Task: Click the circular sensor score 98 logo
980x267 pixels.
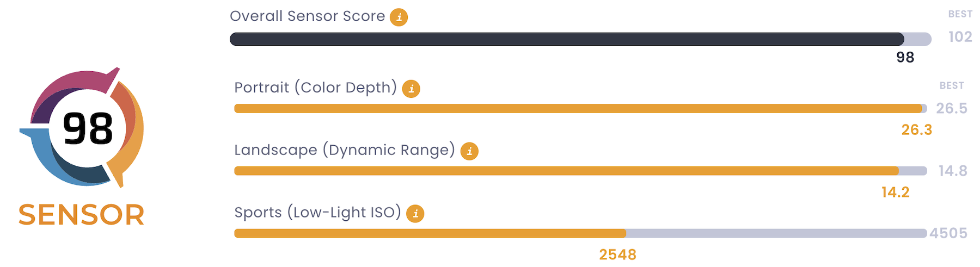Action: click(87, 129)
